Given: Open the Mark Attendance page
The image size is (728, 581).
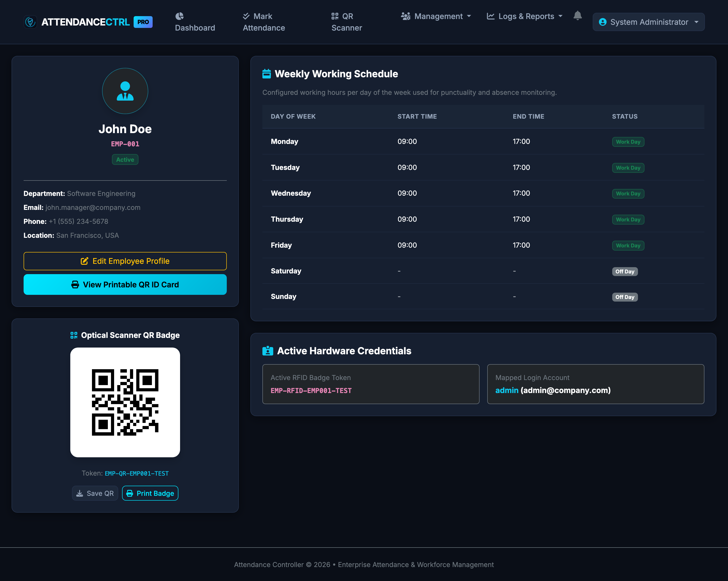Looking at the screenshot, I should tap(264, 22).
